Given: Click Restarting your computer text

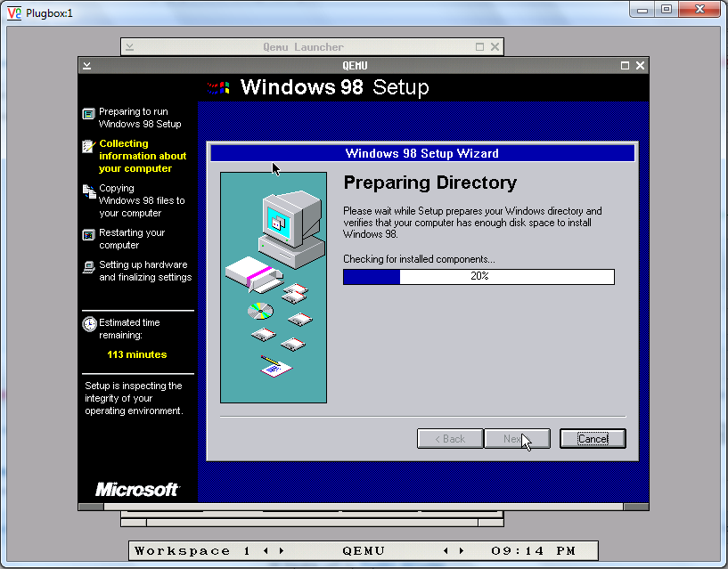Looking at the screenshot, I should point(132,239).
